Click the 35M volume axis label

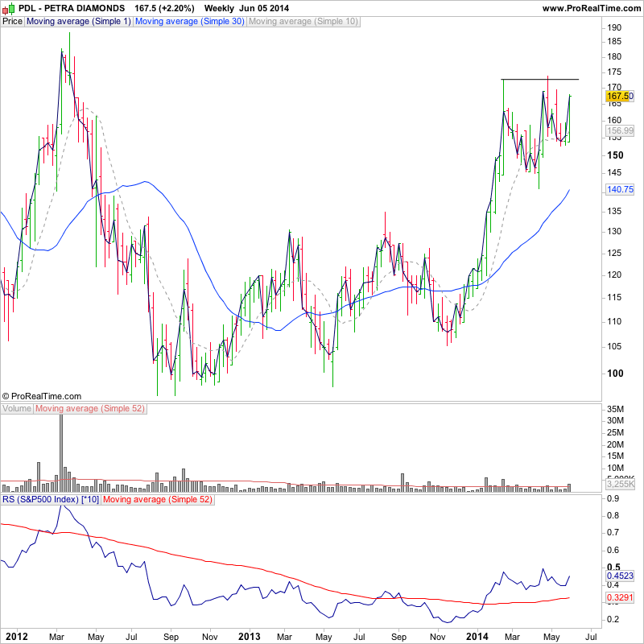point(615,409)
